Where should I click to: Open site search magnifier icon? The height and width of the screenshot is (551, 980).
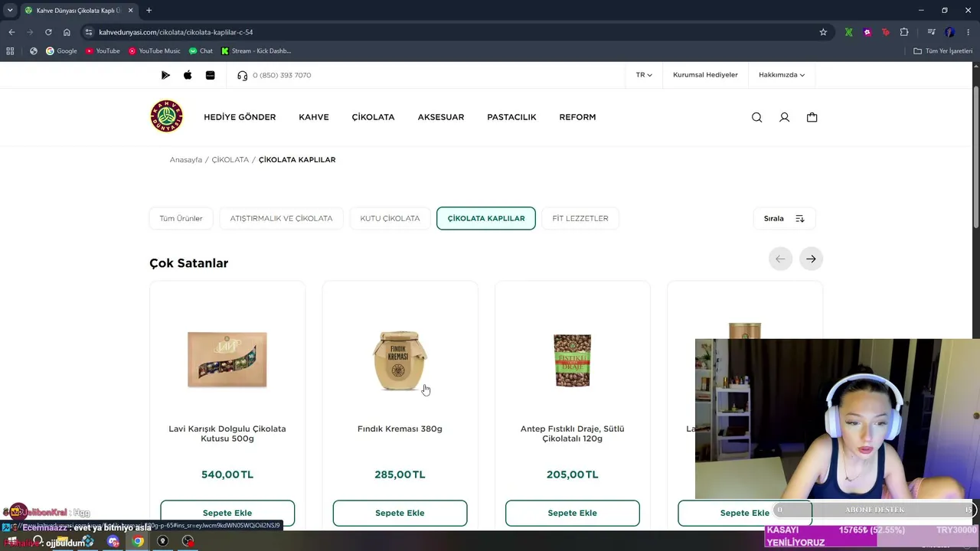click(756, 117)
